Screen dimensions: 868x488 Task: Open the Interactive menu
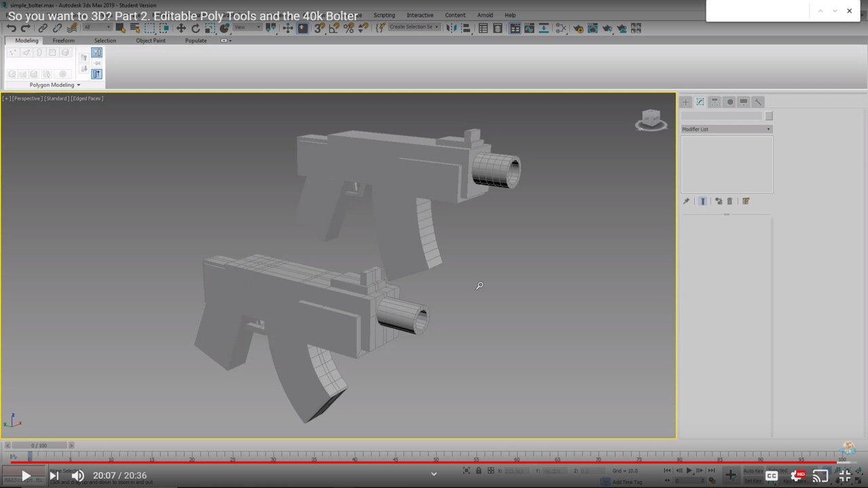tap(420, 15)
